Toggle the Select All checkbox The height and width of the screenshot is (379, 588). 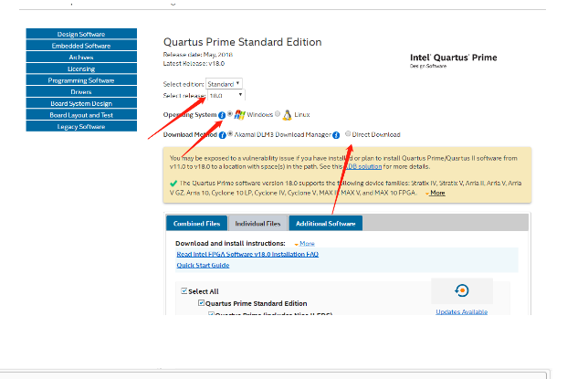pyautogui.click(x=184, y=290)
